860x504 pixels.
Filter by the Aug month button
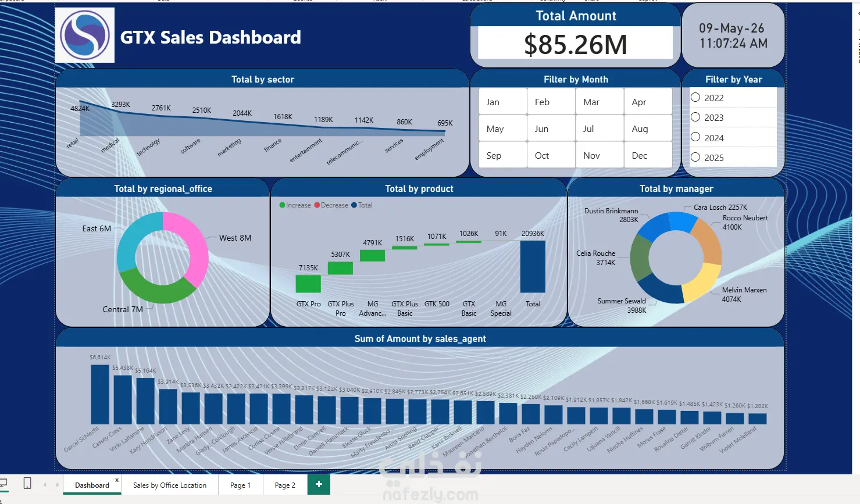[648, 128]
